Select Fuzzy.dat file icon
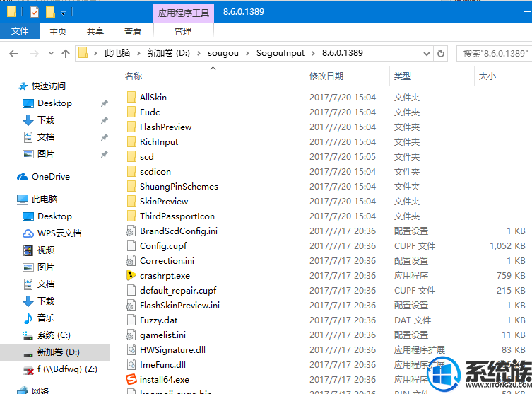 pyautogui.click(x=131, y=320)
